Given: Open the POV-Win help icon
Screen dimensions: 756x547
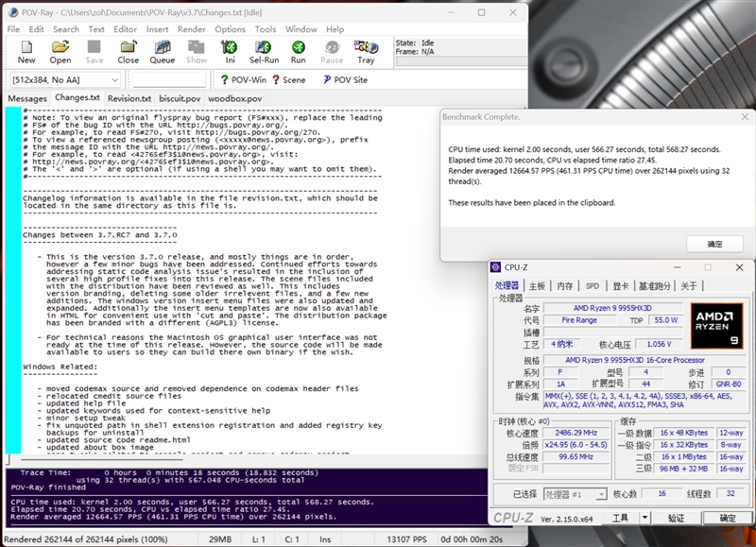Looking at the screenshot, I should coord(243,80).
